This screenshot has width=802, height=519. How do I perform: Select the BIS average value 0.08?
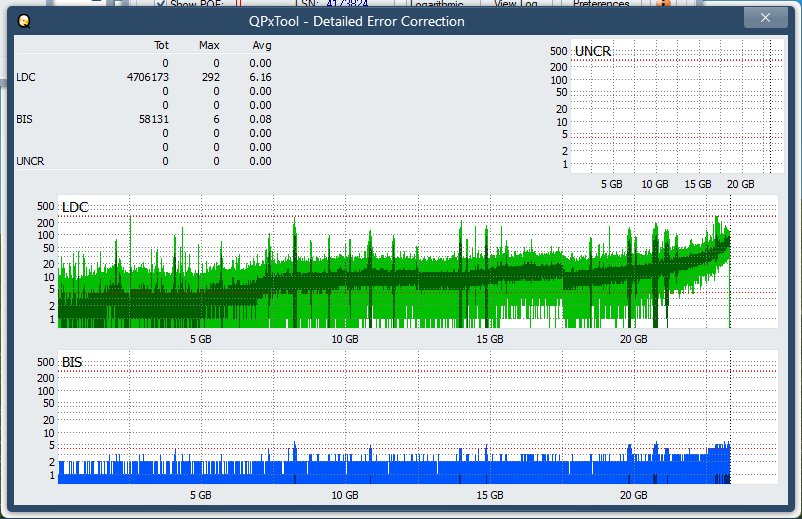pyautogui.click(x=260, y=119)
